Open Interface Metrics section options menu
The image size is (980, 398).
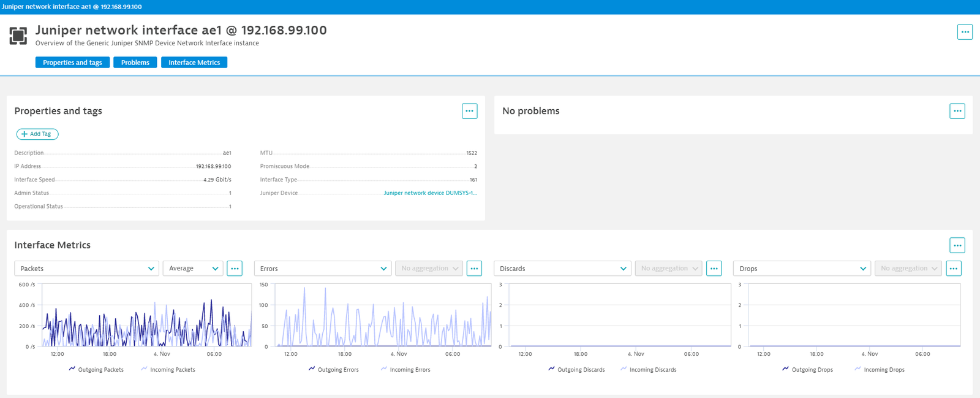957,245
